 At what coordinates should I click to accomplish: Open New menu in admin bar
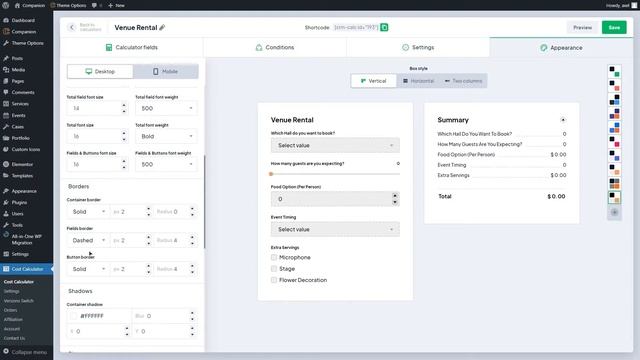pos(116,5)
